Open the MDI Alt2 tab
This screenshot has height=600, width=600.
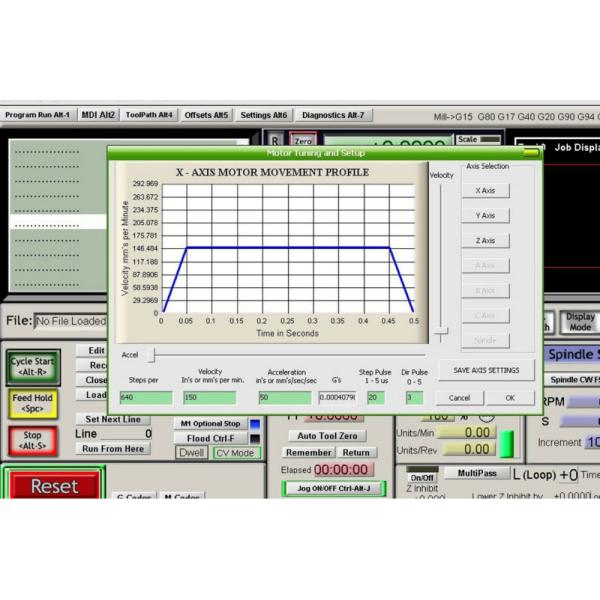(x=98, y=115)
